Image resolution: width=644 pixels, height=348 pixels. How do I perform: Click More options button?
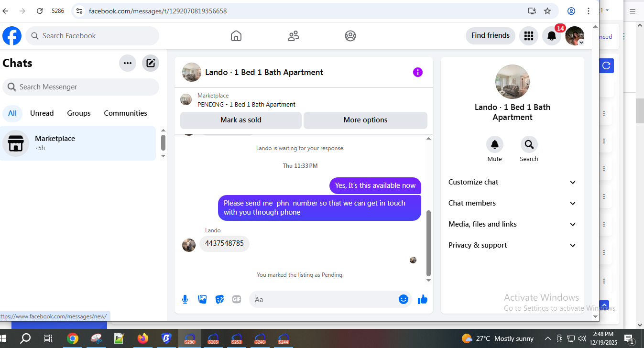[366, 120]
